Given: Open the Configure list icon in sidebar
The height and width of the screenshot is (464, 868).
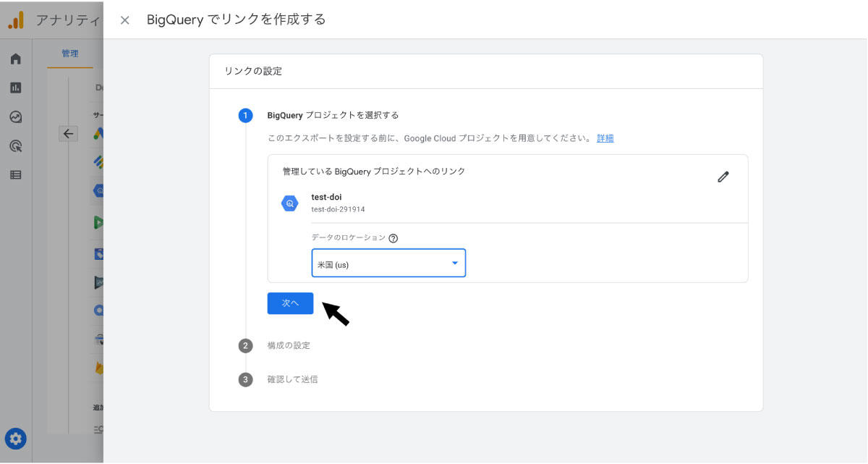Looking at the screenshot, I should [x=16, y=174].
